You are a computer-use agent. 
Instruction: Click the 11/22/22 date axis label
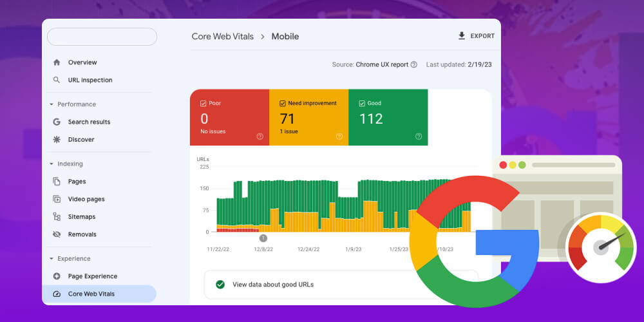point(218,249)
